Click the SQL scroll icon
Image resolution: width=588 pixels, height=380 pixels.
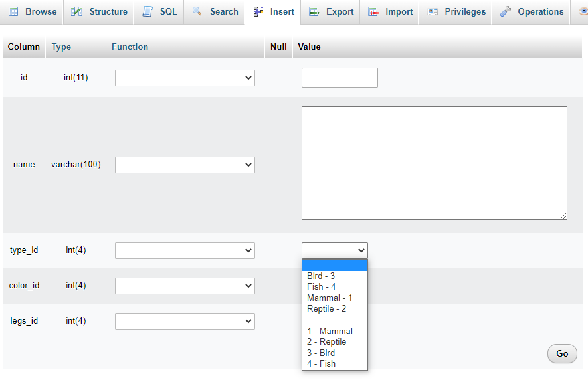[147, 12]
